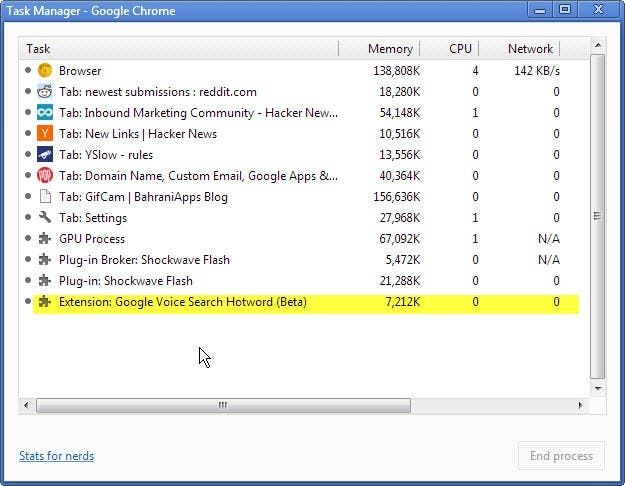Click the 138,808K memory value

396,71
